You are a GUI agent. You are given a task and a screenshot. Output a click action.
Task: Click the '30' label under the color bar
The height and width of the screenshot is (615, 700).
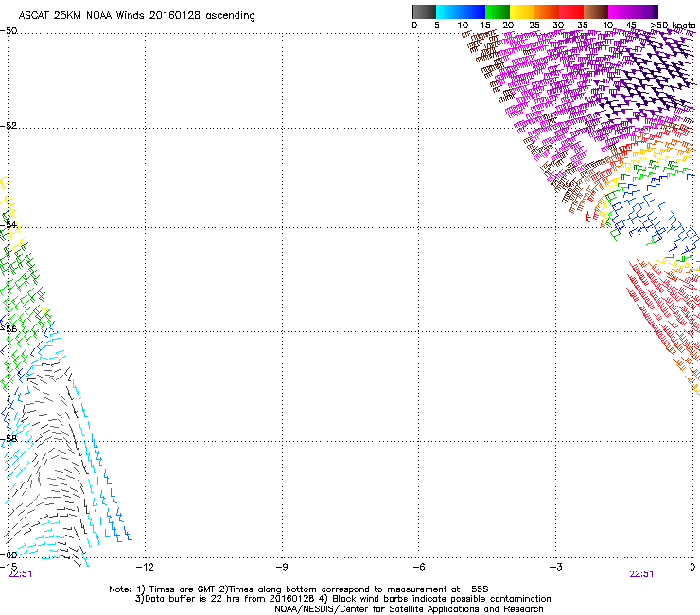(558, 26)
